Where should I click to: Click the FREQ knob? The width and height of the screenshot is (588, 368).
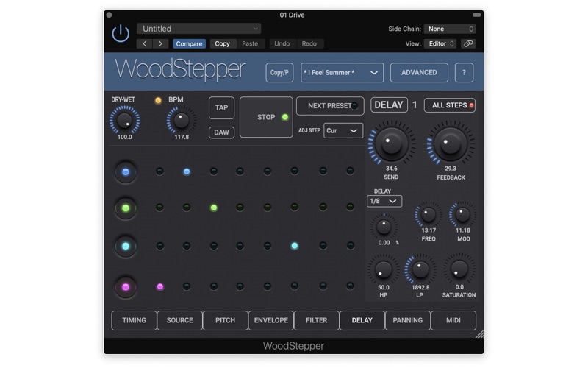429,215
